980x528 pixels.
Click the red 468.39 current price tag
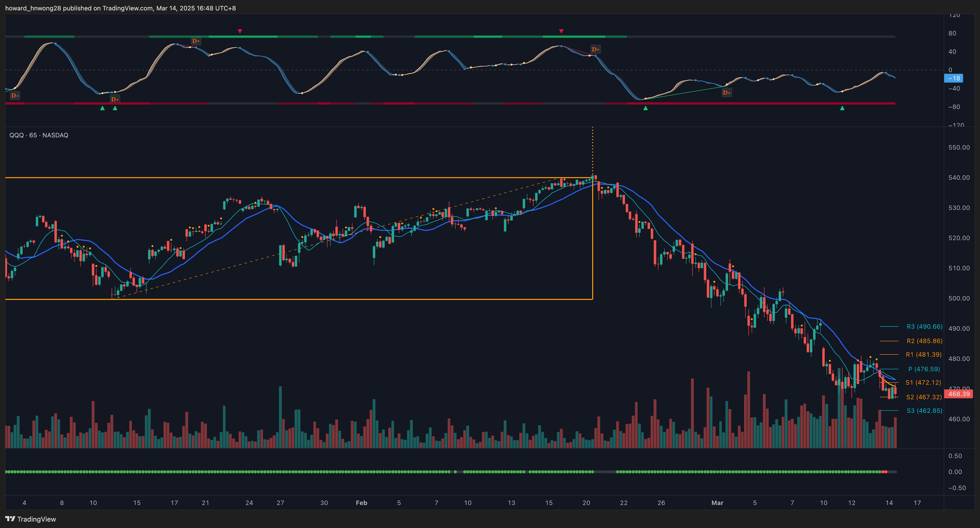coord(958,394)
